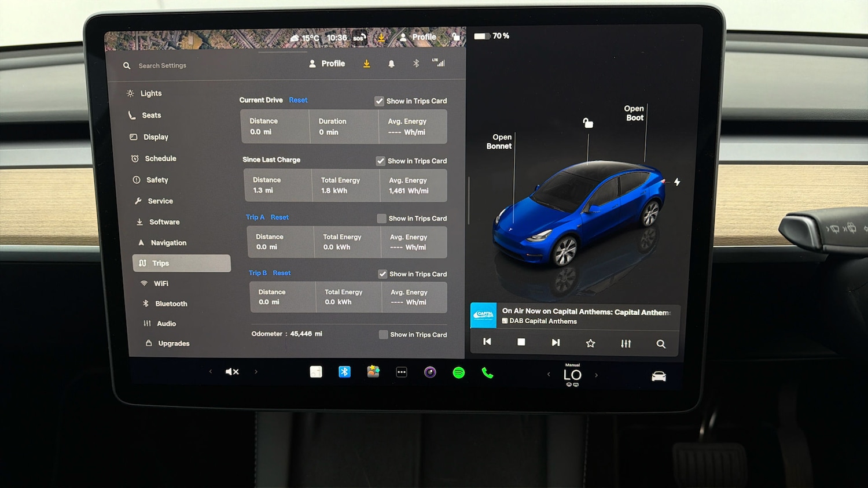This screenshot has height=488, width=868.
Task: Open the notifications bell icon
Action: 392,63
